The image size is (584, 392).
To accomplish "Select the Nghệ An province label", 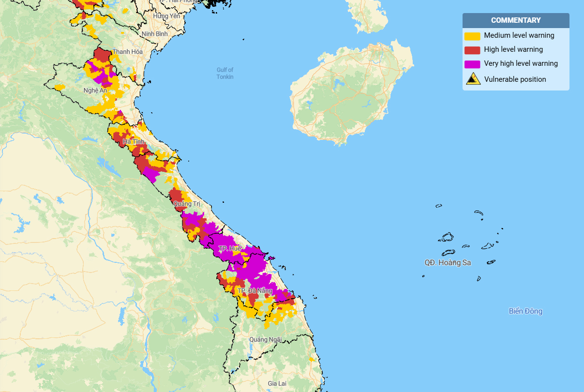I will 95,90.
